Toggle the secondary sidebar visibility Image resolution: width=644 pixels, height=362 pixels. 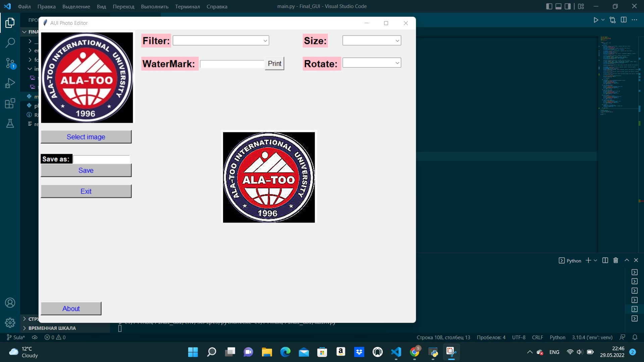568,6
